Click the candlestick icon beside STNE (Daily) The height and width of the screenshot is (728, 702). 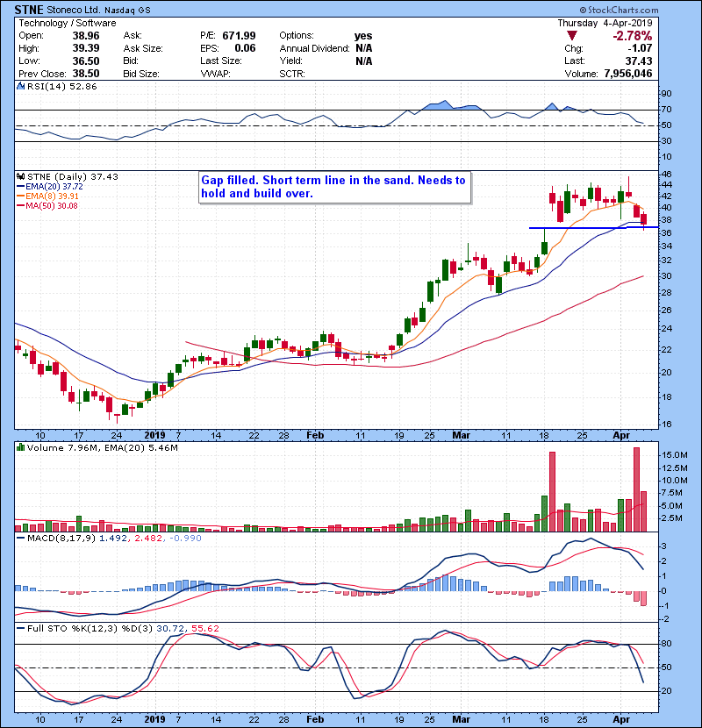[20, 176]
